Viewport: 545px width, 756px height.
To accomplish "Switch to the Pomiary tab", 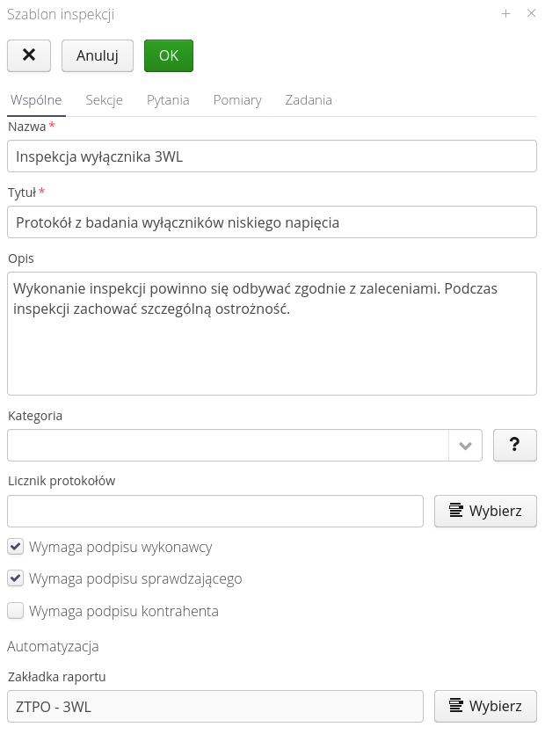I will coord(236,100).
